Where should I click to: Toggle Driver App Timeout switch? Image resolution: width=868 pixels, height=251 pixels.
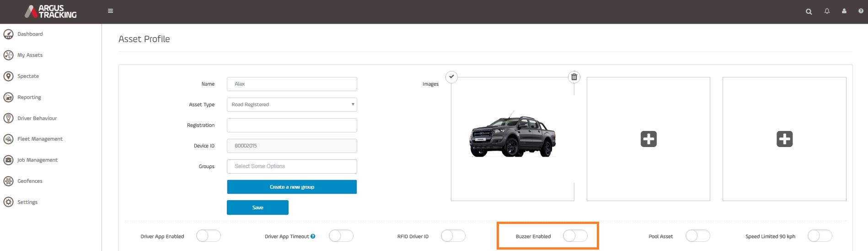341,236
